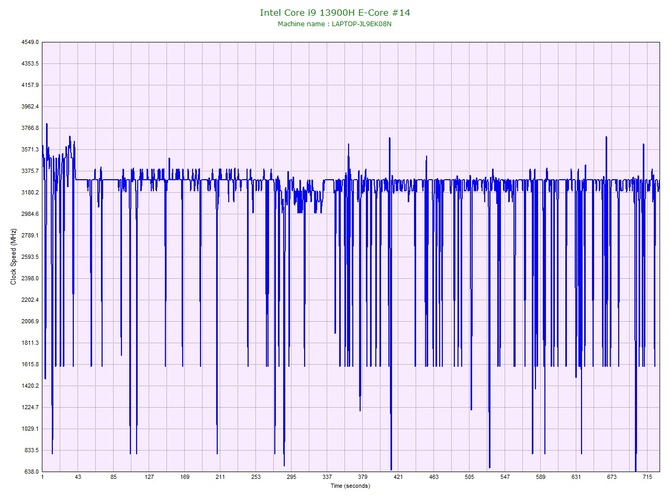The width and height of the screenshot is (670, 503).
Task: Click the x-axis tick label 337
Action: click(x=327, y=477)
